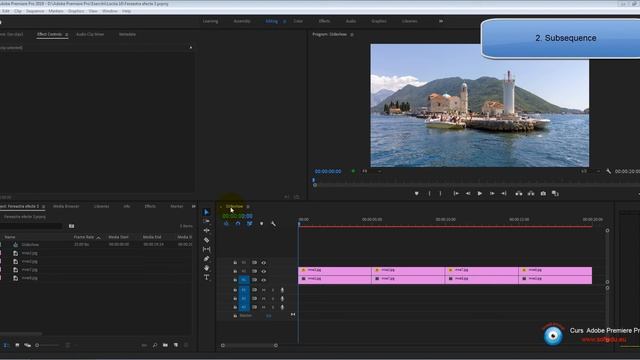Toggle Snap in the timeline
Screen dimensions: 640x360
[238, 224]
